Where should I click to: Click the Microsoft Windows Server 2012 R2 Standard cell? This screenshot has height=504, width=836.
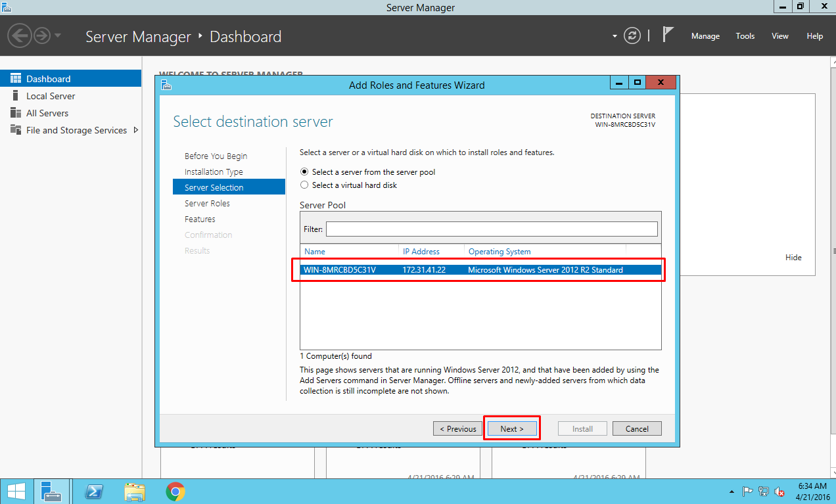coord(546,269)
